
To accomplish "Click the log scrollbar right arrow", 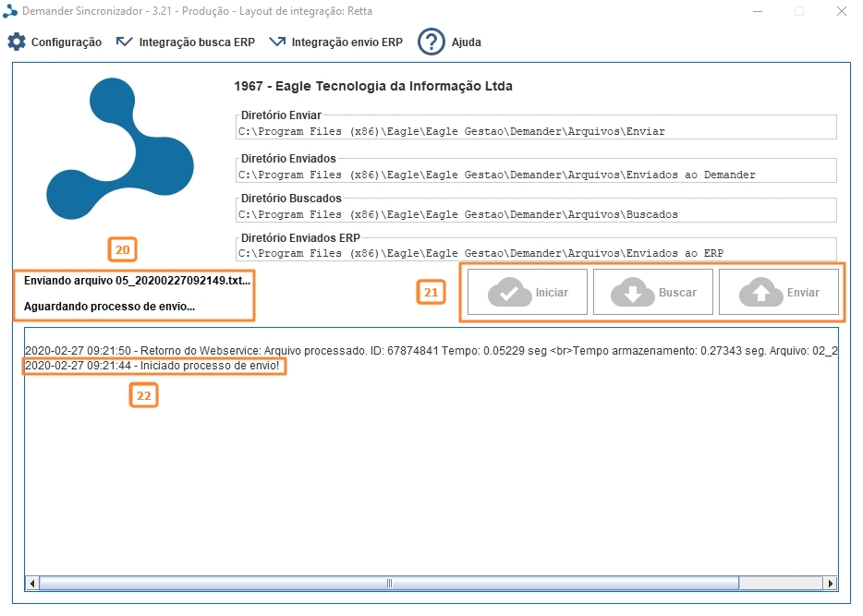I will click(830, 583).
